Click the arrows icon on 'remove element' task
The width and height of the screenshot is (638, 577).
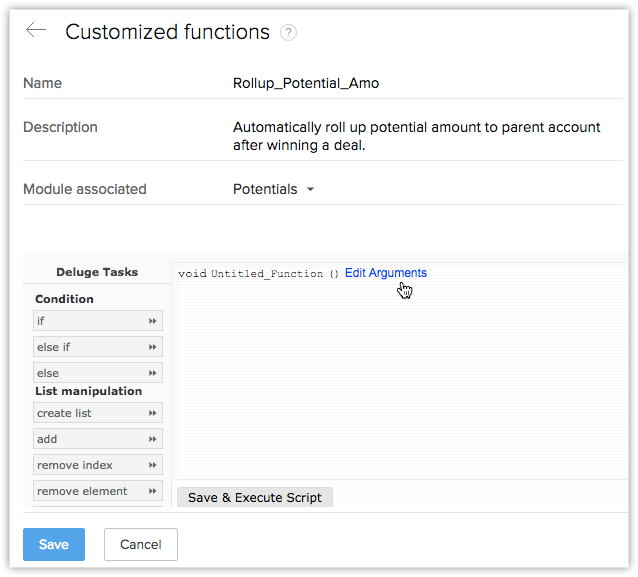click(153, 491)
